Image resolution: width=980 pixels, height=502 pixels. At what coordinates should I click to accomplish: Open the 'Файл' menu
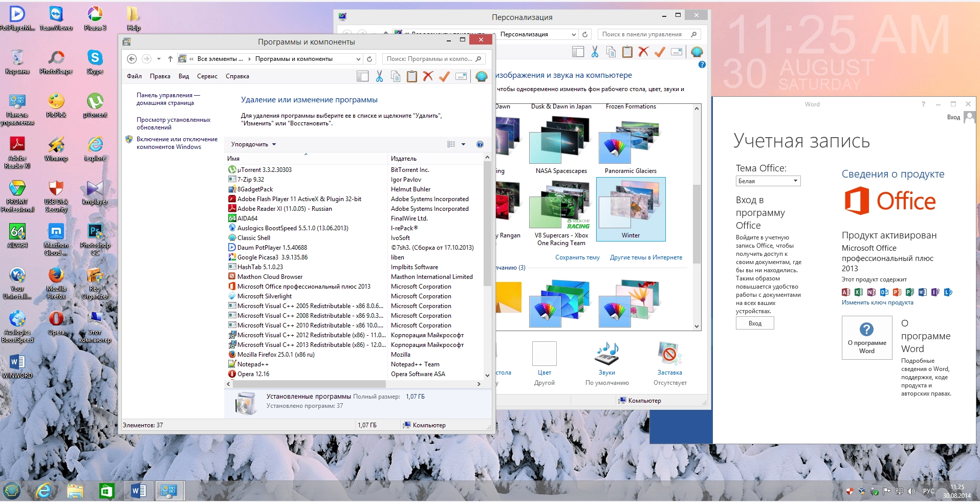[134, 76]
